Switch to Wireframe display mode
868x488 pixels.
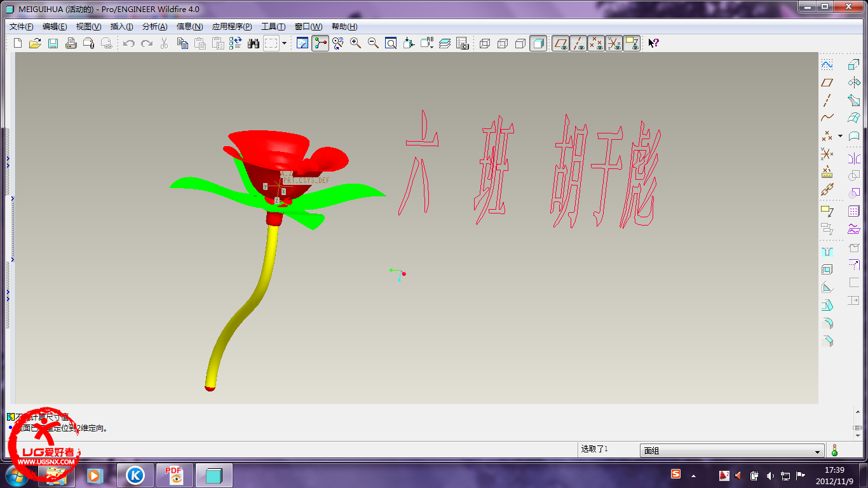pyautogui.click(x=485, y=43)
